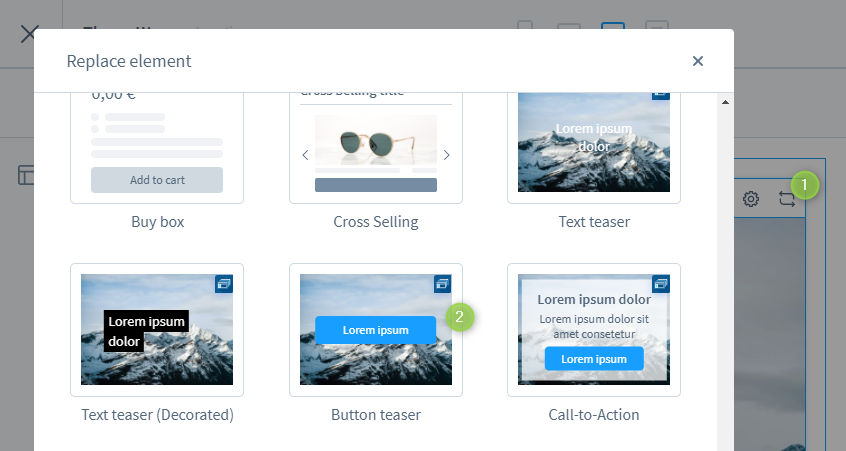The image size is (846, 451).
Task: Click the Replace element dialog title
Action: (x=129, y=61)
